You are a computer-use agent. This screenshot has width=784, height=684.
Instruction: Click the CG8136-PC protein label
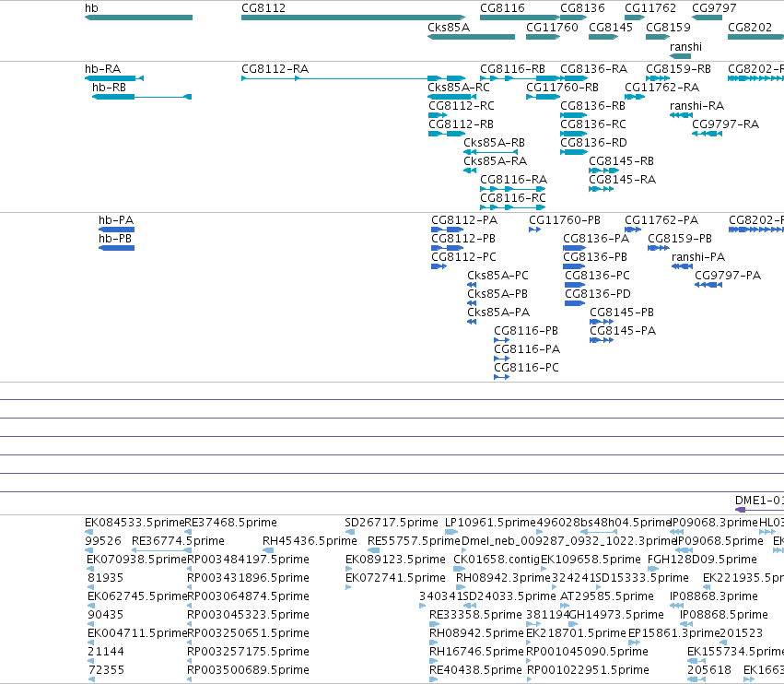pyautogui.click(x=598, y=276)
